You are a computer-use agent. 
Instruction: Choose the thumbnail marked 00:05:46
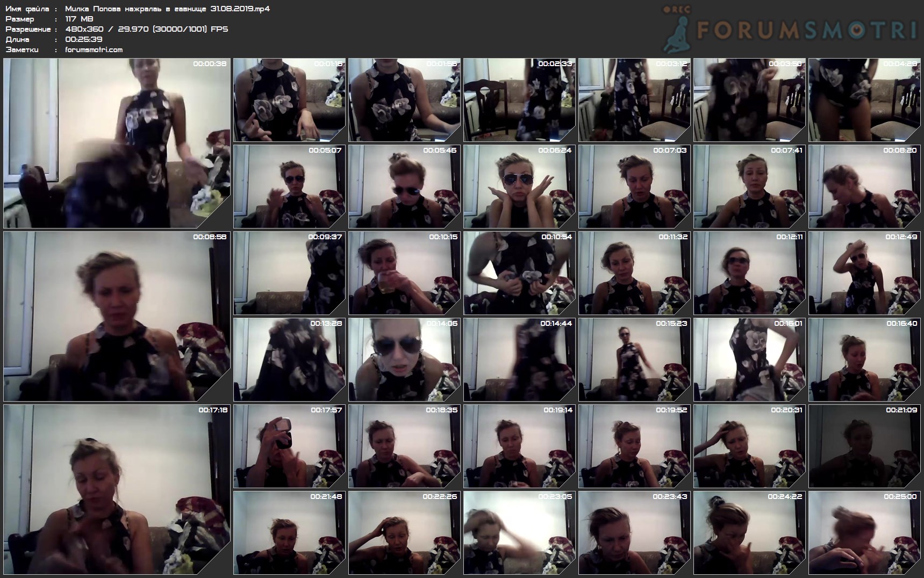coord(404,187)
